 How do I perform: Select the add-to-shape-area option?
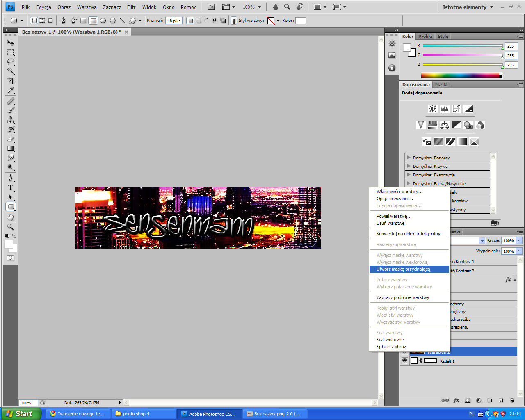pos(199,21)
